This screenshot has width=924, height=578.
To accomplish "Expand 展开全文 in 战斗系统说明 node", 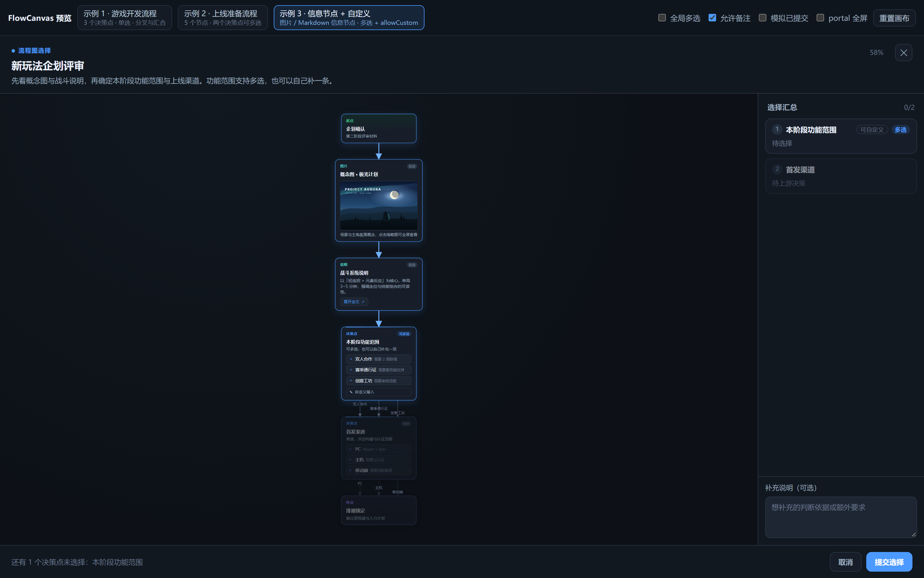I will pyautogui.click(x=354, y=302).
